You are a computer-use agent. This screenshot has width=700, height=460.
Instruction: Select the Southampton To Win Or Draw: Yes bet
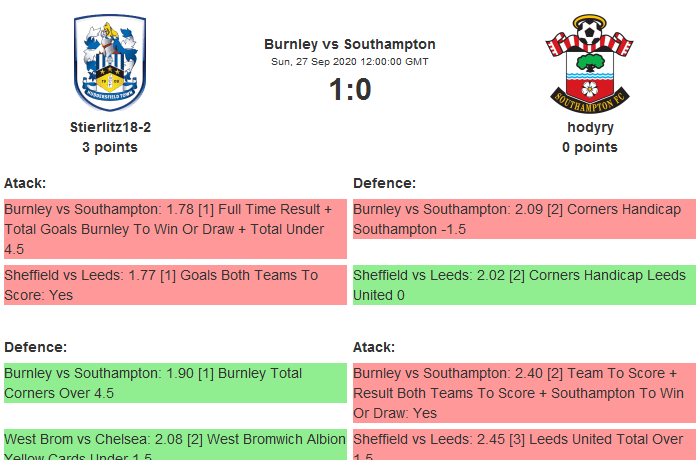pos(524,392)
